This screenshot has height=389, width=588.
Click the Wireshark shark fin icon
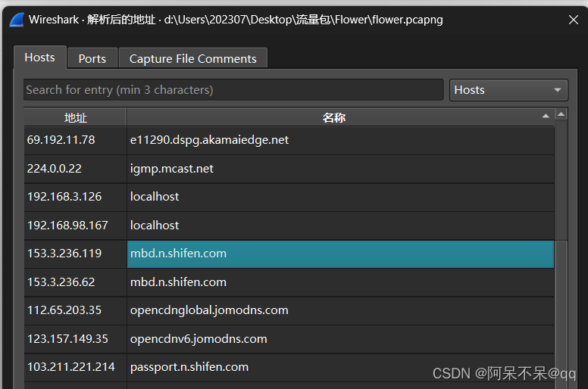click(17, 20)
